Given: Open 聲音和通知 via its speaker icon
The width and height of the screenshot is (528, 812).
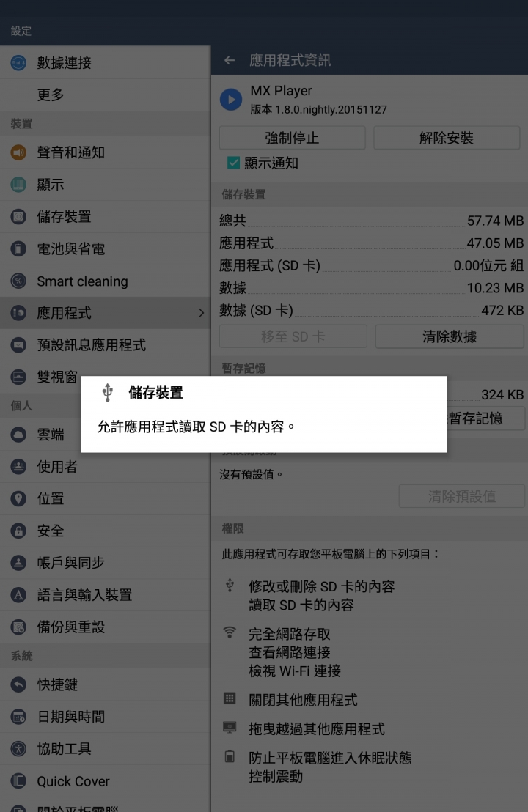Looking at the screenshot, I should [x=18, y=152].
